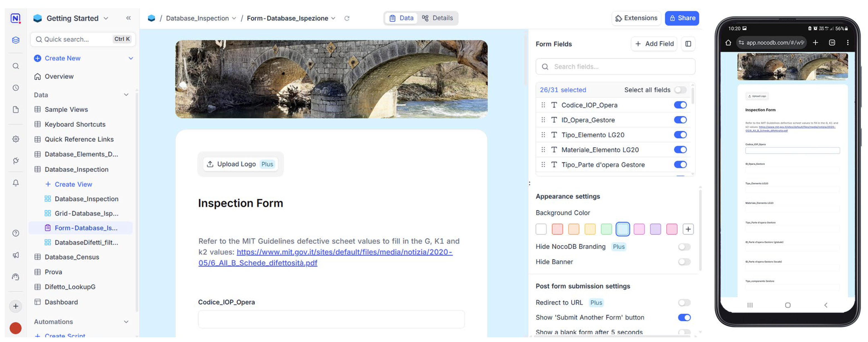The width and height of the screenshot is (868, 342).
Task: Toggle off the Codice_IOP_Opera field
Action: pyautogui.click(x=680, y=105)
